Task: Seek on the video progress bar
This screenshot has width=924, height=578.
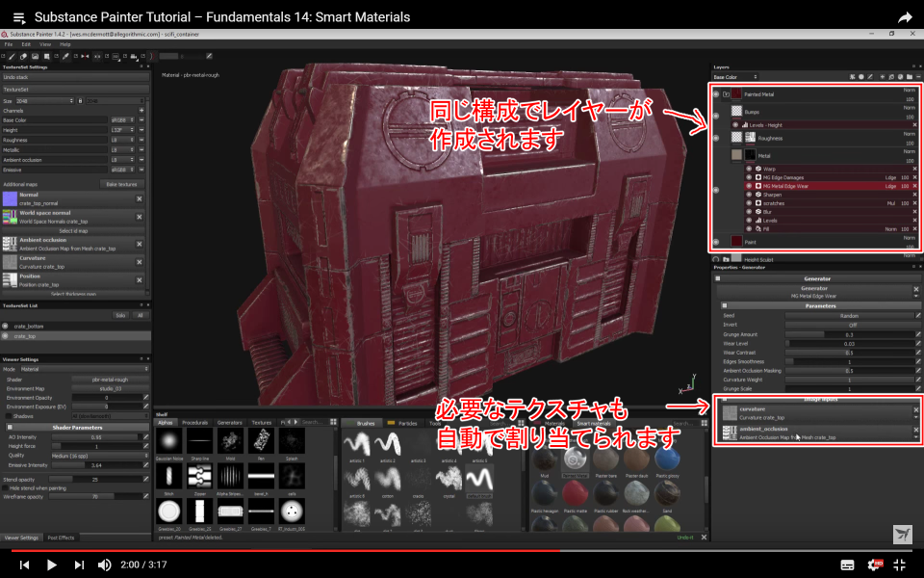Action: [462, 550]
